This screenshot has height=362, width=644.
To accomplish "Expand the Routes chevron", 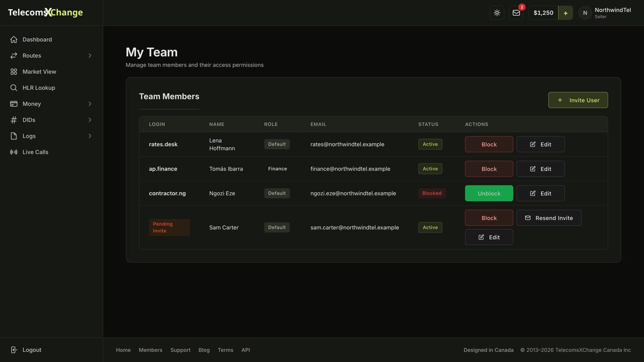I will [90, 56].
